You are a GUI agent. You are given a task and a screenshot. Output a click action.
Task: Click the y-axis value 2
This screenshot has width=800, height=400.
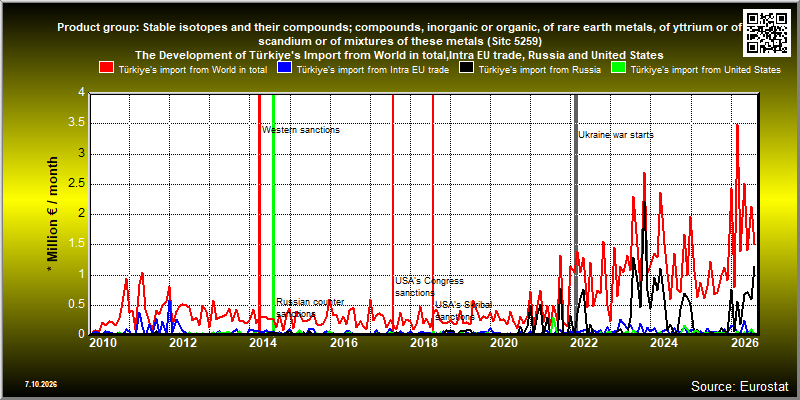(x=81, y=214)
